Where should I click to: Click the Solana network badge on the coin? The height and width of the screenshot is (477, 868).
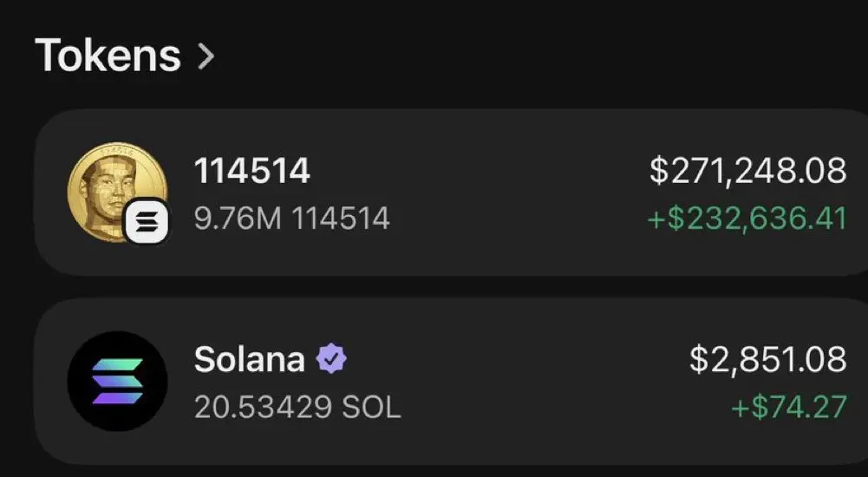tap(147, 225)
